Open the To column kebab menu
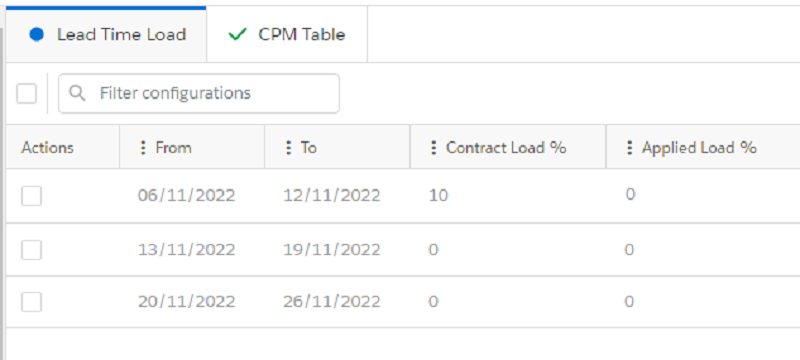The height and width of the screenshot is (360, 800). coord(288,148)
